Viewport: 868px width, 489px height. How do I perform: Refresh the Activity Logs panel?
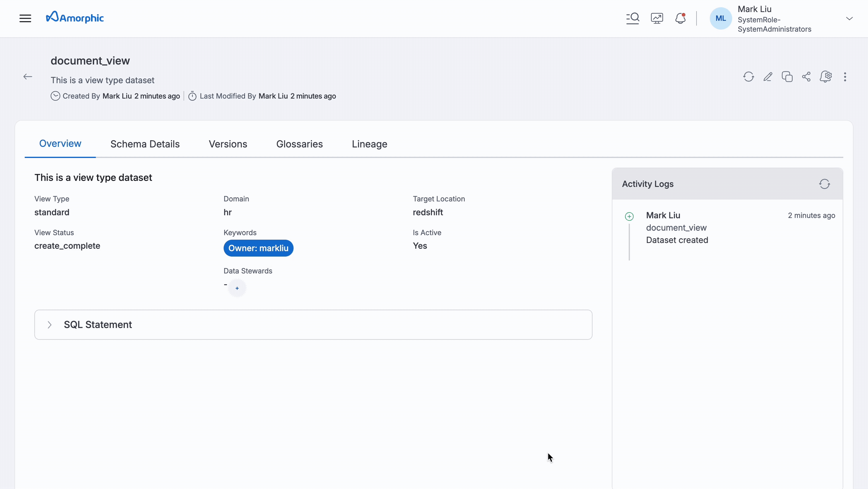point(824,184)
